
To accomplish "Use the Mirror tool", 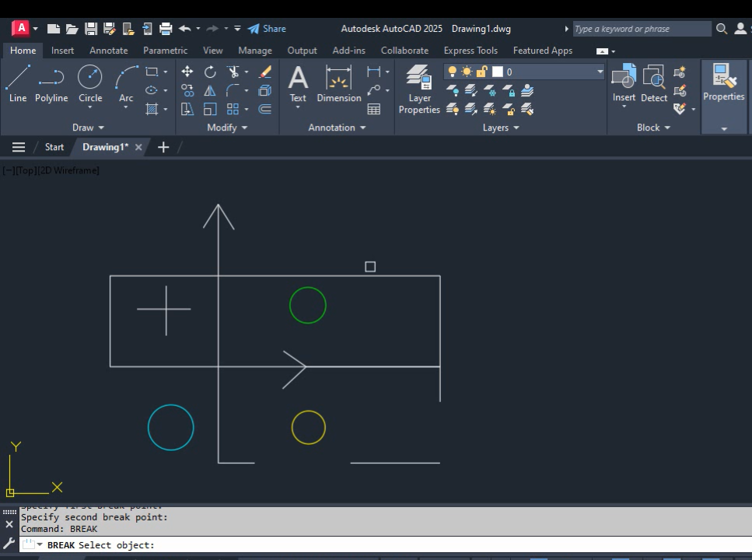I will (210, 90).
